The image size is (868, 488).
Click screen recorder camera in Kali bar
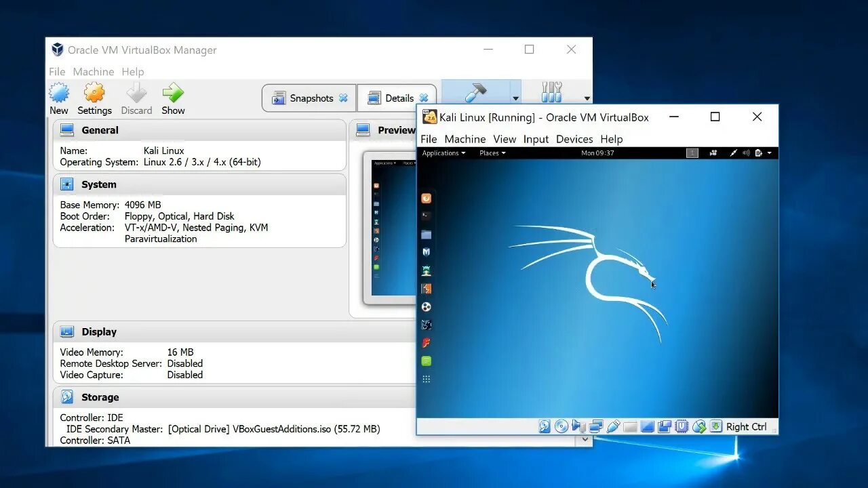(713, 153)
